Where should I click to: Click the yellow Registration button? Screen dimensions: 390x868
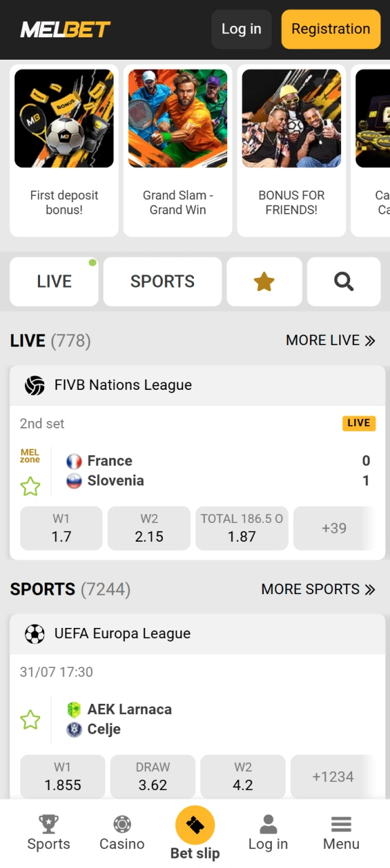(331, 29)
